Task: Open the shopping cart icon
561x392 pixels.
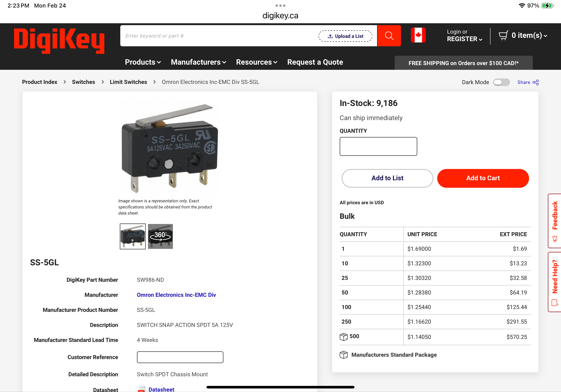Action: click(x=503, y=35)
